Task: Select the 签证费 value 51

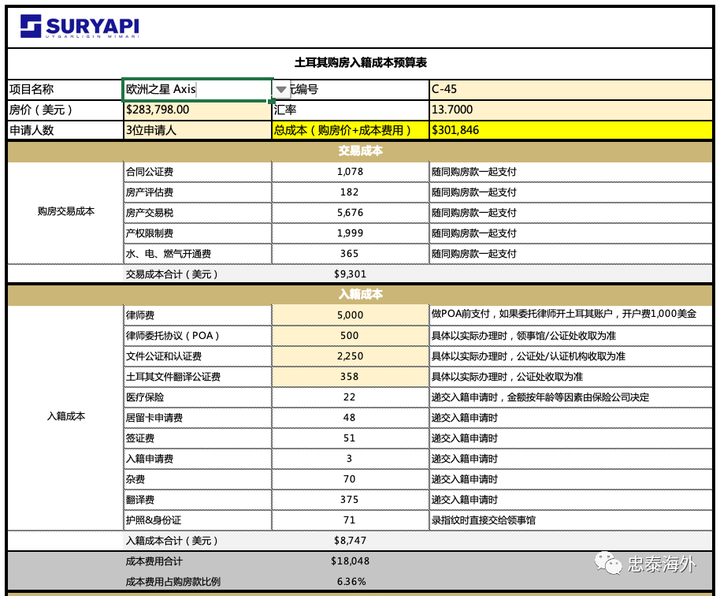Action: tap(350, 438)
